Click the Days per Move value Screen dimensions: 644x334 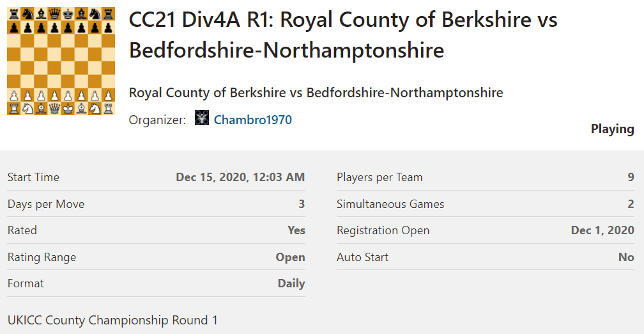(x=302, y=204)
